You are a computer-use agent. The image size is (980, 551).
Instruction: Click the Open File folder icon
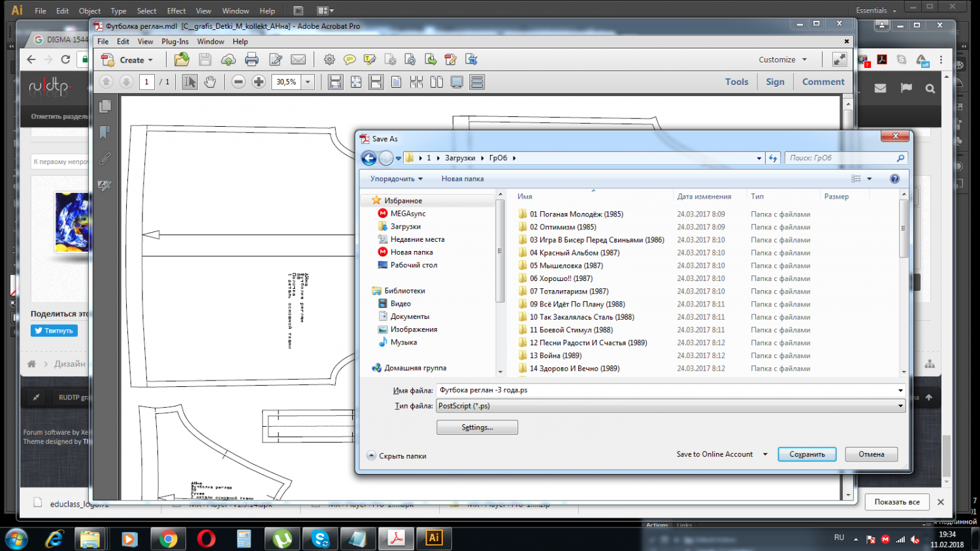182,59
